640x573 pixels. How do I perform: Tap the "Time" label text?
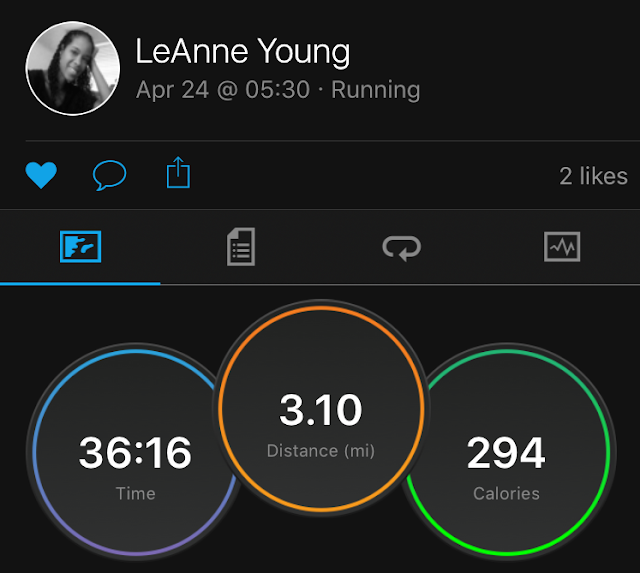(134, 493)
